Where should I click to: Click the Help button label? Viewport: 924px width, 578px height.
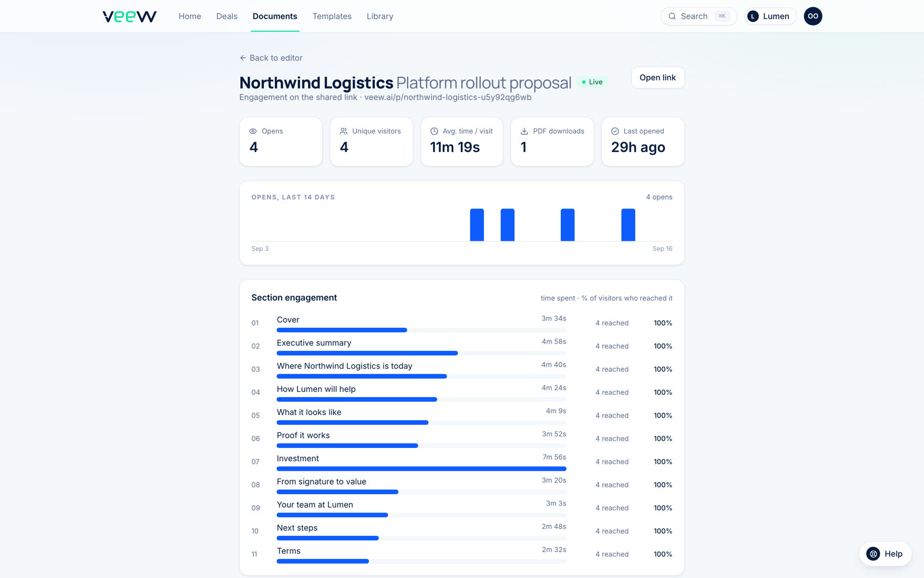[893, 554]
